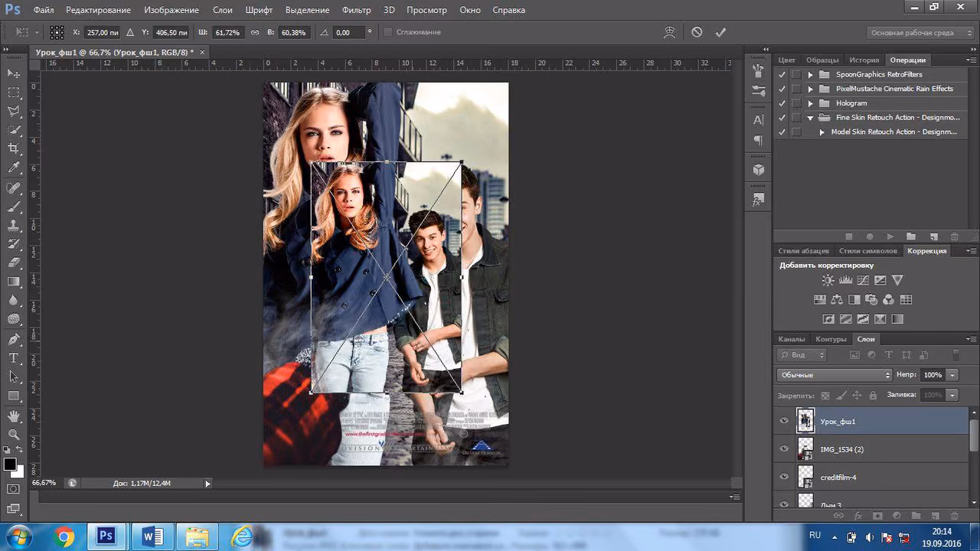
Task: Select the Polygonal Lasso tool
Action: [14, 112]
